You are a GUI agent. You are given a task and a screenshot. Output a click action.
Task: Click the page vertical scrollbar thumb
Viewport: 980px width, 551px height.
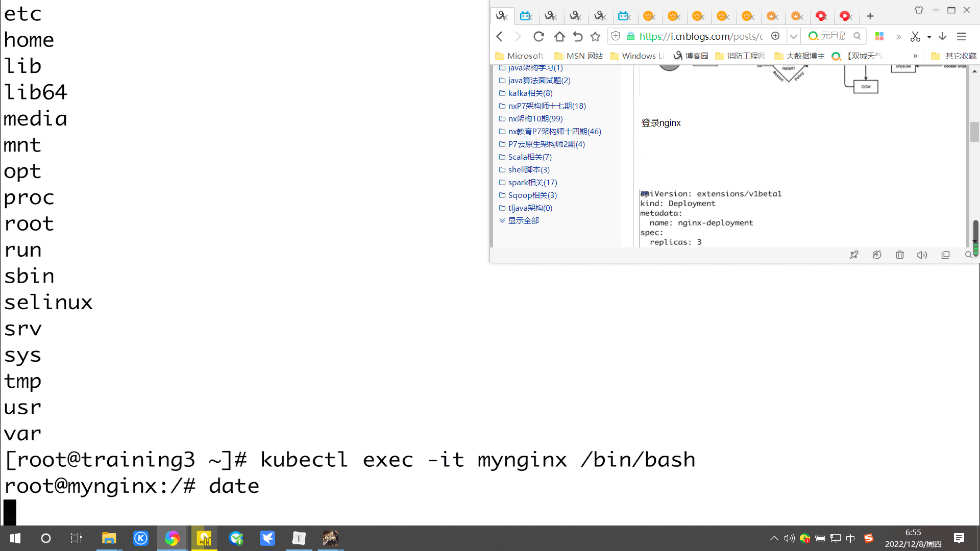(x=974, y=132)
